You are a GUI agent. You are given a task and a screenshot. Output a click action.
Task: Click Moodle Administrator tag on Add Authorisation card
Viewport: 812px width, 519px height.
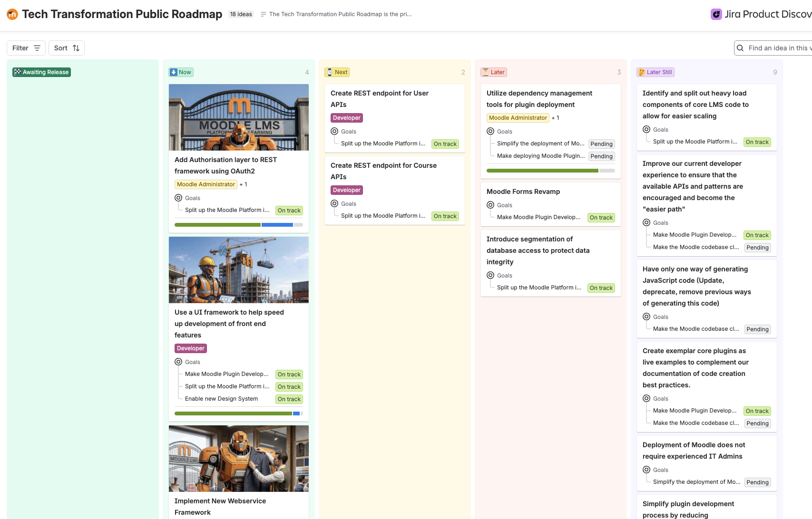click(x=206, y=184)
